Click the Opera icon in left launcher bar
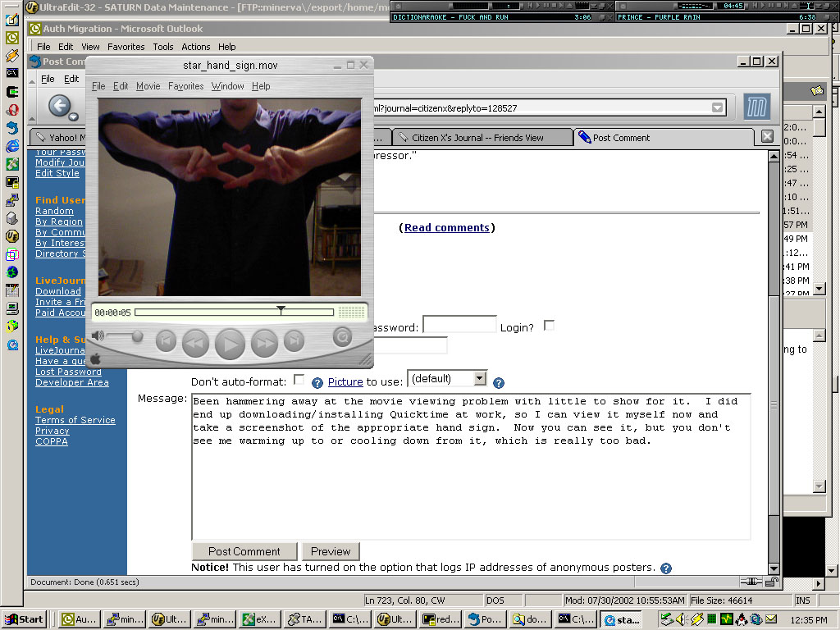The image size is (840, 630). (x=12, y=110)
